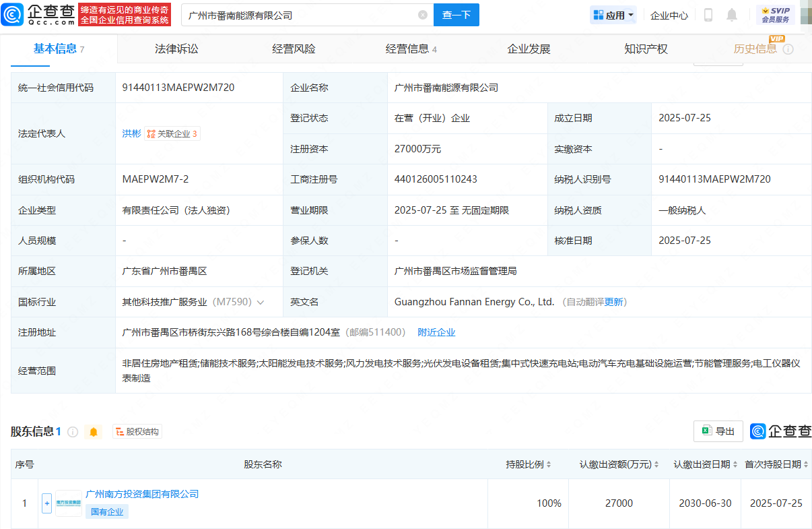The width and height of the screenshot is (812, 529).
Task: Focus the company search input field
Action: point(300,15)
